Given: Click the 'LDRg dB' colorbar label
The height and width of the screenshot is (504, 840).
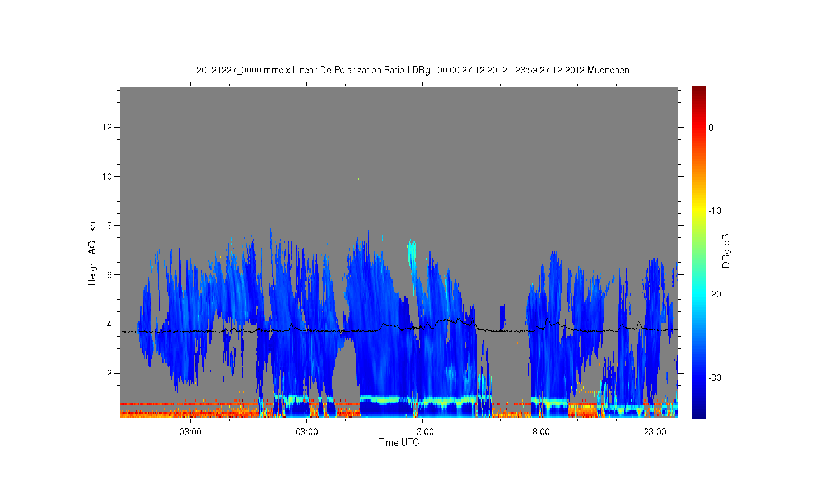Looking at the screenshot, I should coord(726,253).
